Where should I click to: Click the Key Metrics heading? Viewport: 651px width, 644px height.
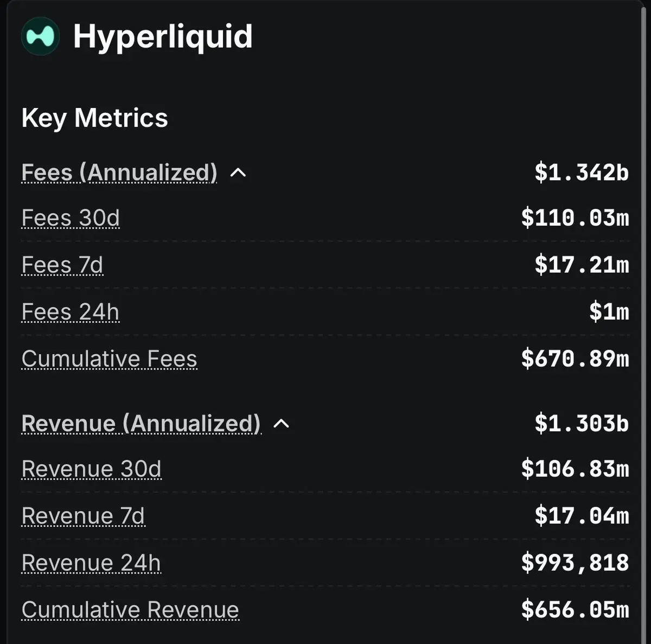tap(95, 118)
